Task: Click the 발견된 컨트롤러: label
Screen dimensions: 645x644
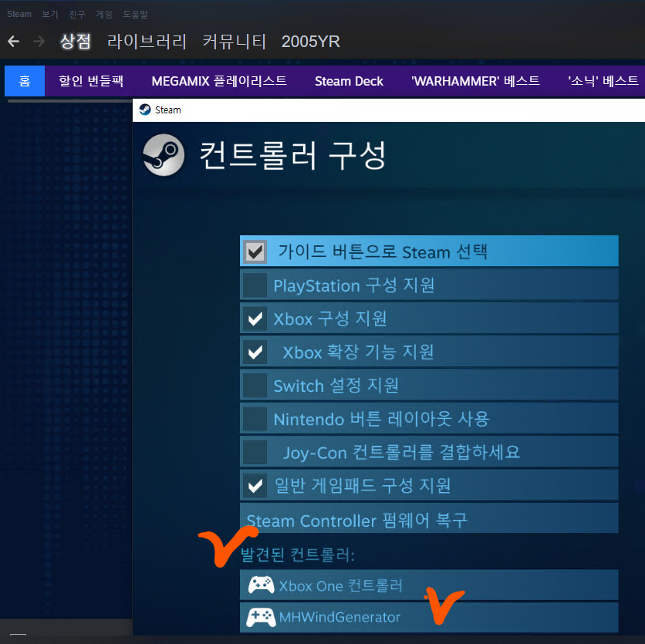Action: (x=297, y=555)
